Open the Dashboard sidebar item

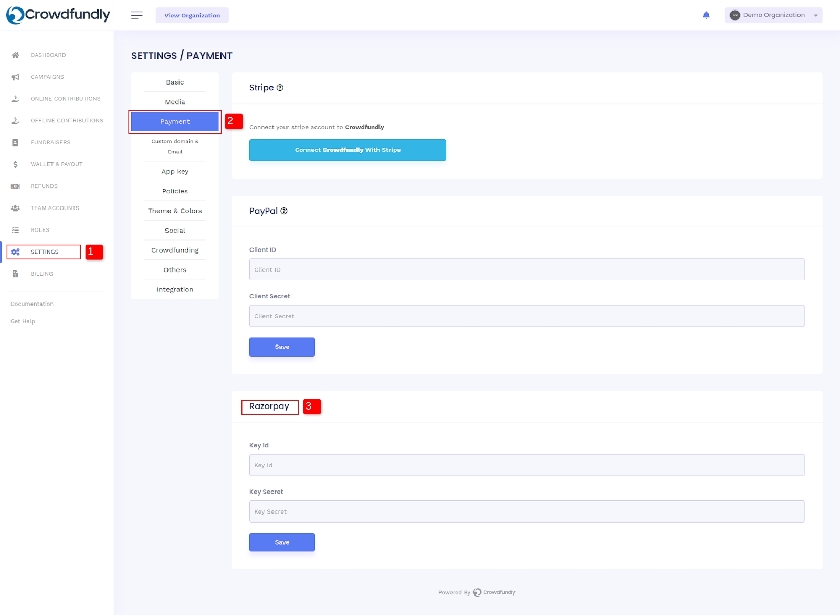click(x=48, y=55)
